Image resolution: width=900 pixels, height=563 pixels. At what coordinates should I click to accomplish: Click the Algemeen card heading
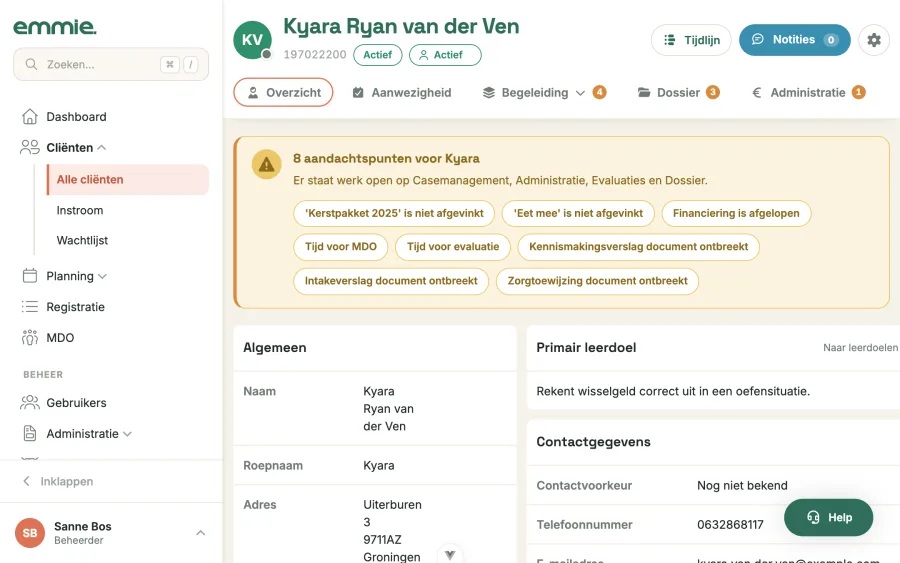pos(274,348)
